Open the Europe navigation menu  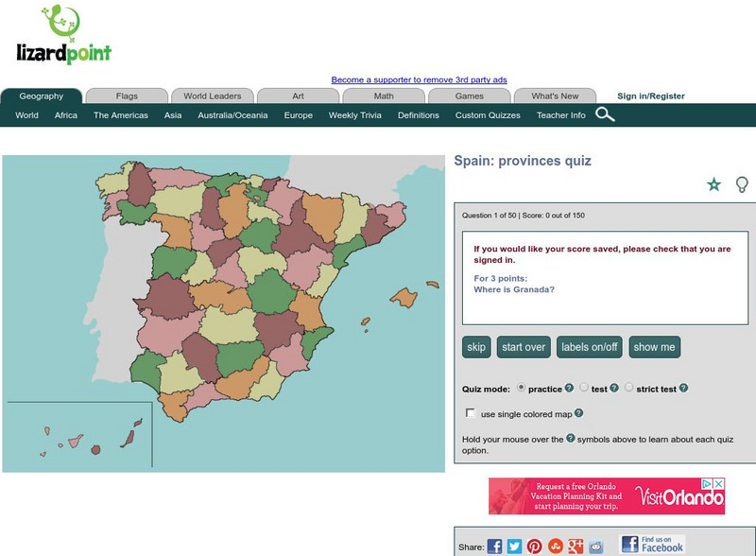pyautogui.click(x=298, y=115)
